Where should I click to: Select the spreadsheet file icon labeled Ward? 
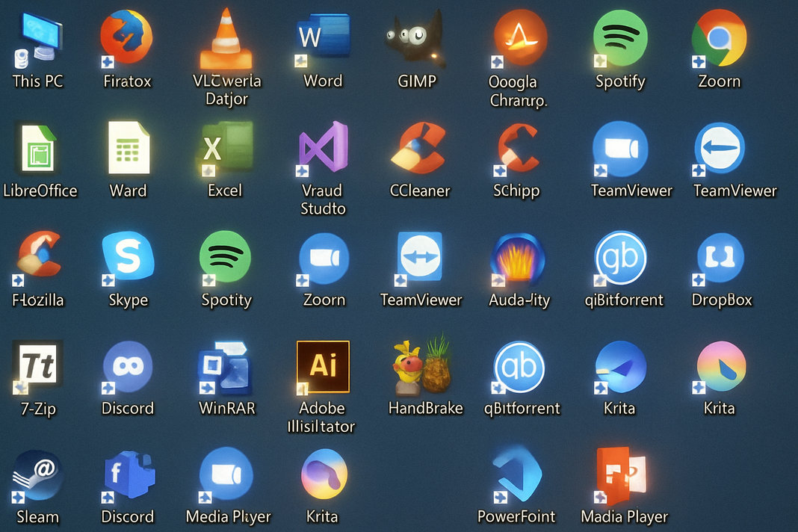click(129, 148)
